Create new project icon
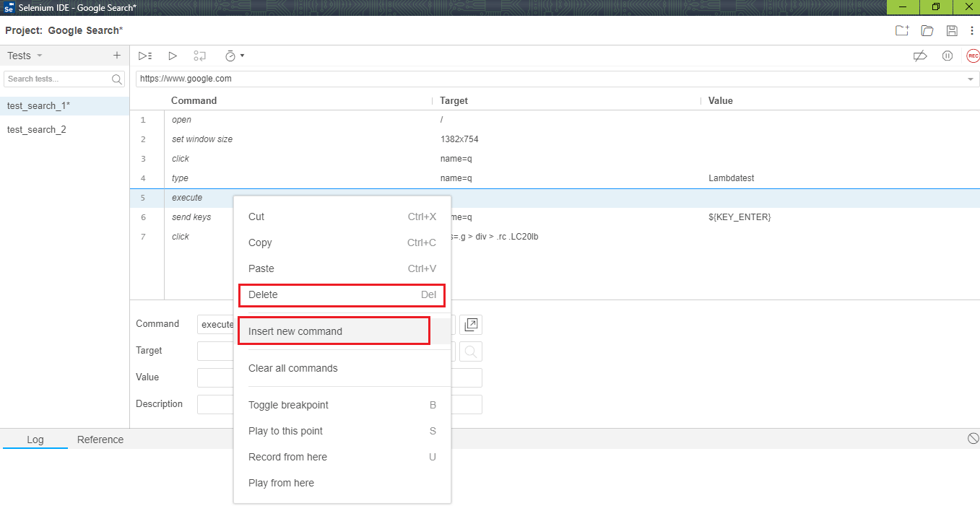Image resolution: width=980 pixels, height=529 pixels. pyautogui.click(x=902, y=30)
